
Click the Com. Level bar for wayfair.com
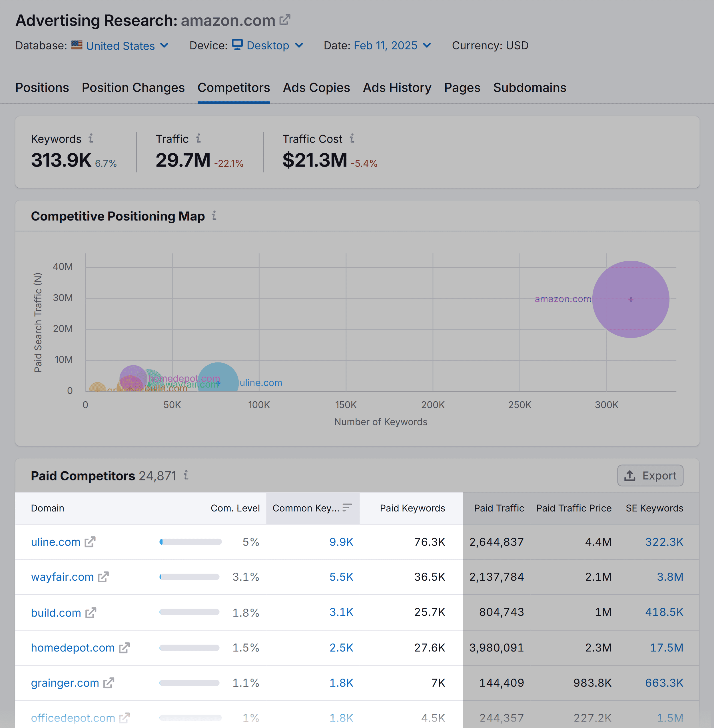[189, 577]
